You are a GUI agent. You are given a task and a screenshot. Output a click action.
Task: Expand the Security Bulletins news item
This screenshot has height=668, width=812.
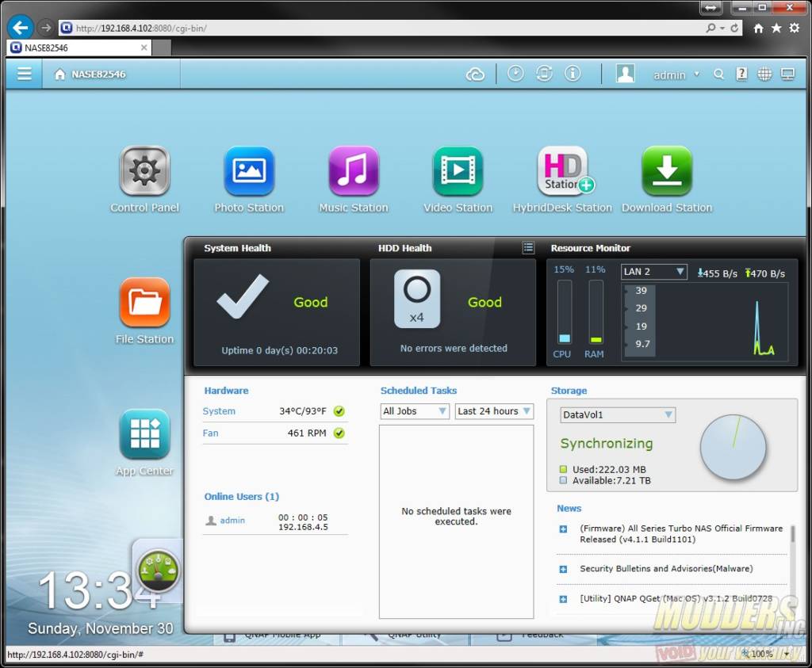pyautogui.click(x=564, y=569)
